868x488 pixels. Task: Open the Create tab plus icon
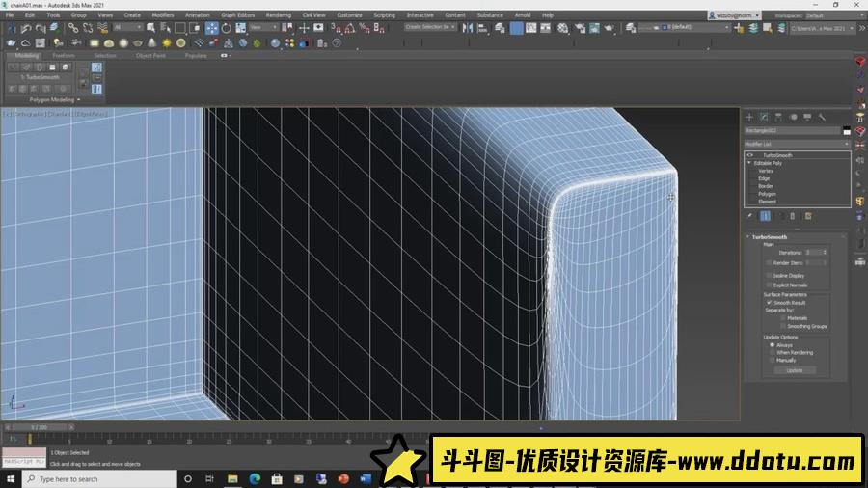[x=749, y=117]
